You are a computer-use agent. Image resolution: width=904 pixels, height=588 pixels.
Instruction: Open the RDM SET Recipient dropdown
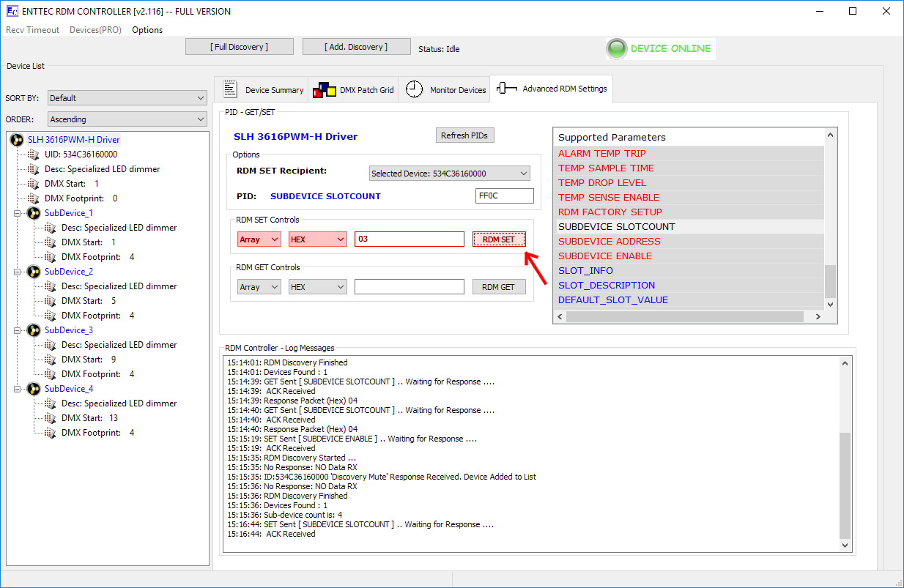point(449,174)
